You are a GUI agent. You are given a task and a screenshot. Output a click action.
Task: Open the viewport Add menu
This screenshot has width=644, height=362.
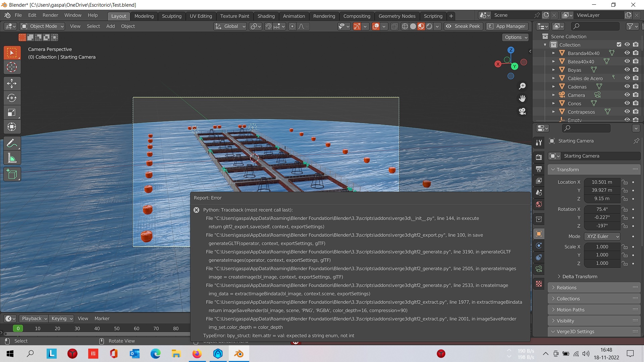click(110, 26)
